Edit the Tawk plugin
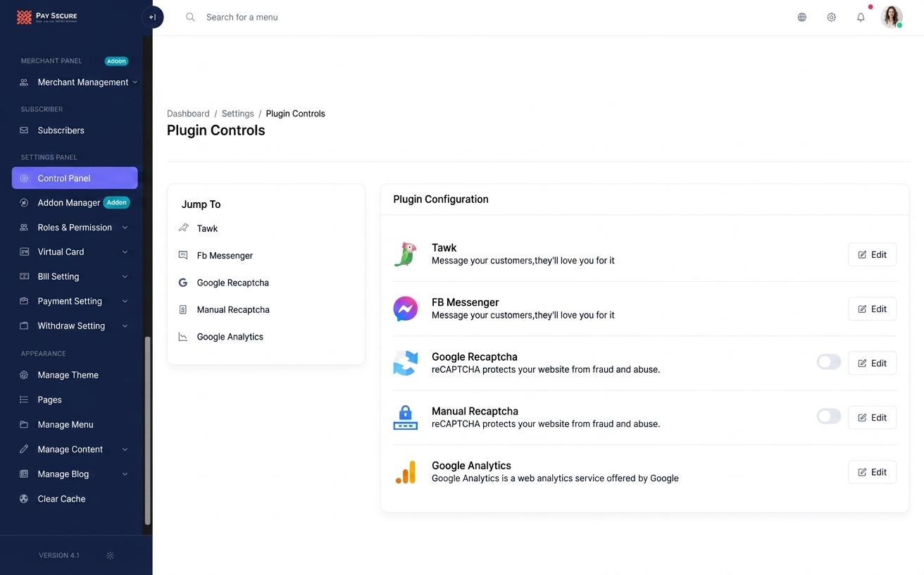Viewport: 924px width, 575px height. 872,254
